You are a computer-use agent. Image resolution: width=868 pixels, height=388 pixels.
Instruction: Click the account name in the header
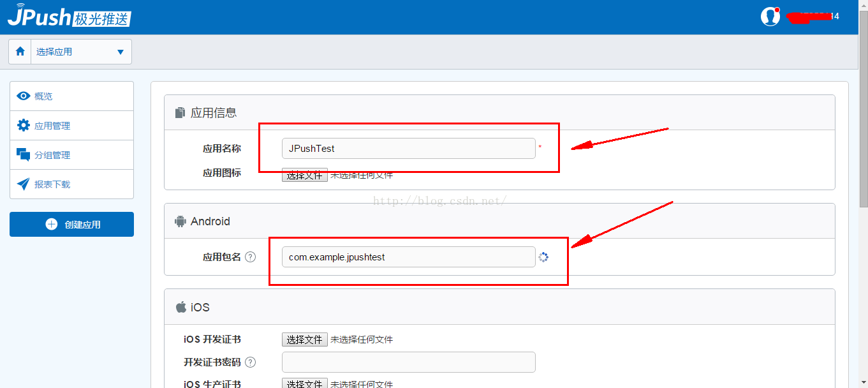pyautogui.click(x=812, y=17)
